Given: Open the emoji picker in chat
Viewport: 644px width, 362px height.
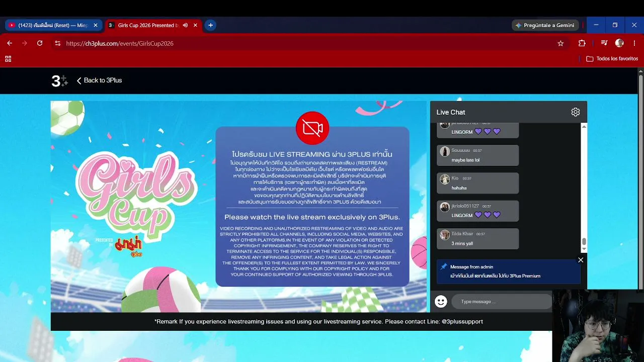Looking at the screenshot, I should pyautogui.click(x=441, y=301).
